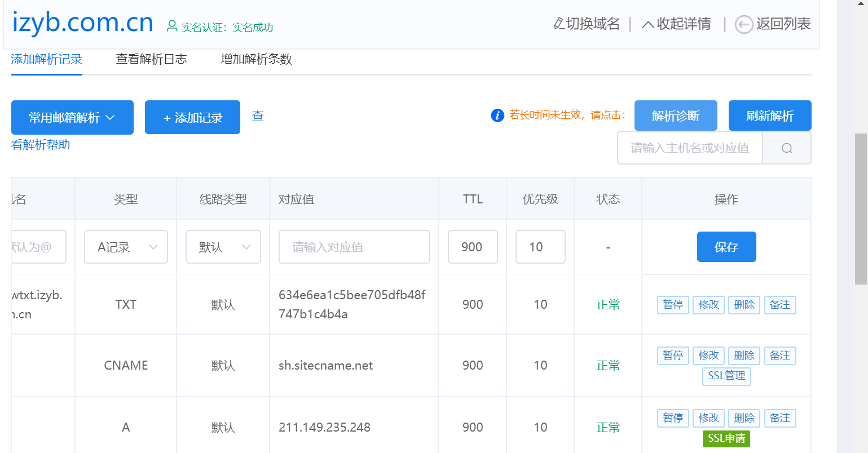Click the 刷新解析 button
868x453 pixels.
click(x=770, y=116)
